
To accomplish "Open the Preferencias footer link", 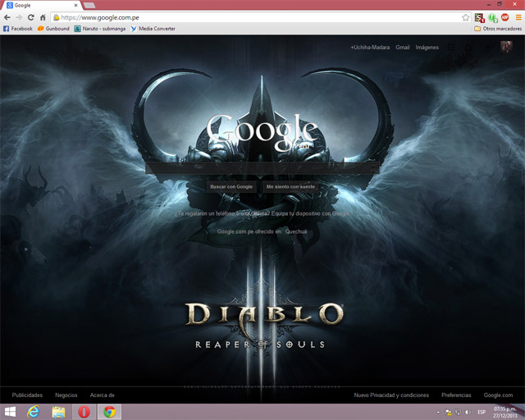I will pos(456,395).
